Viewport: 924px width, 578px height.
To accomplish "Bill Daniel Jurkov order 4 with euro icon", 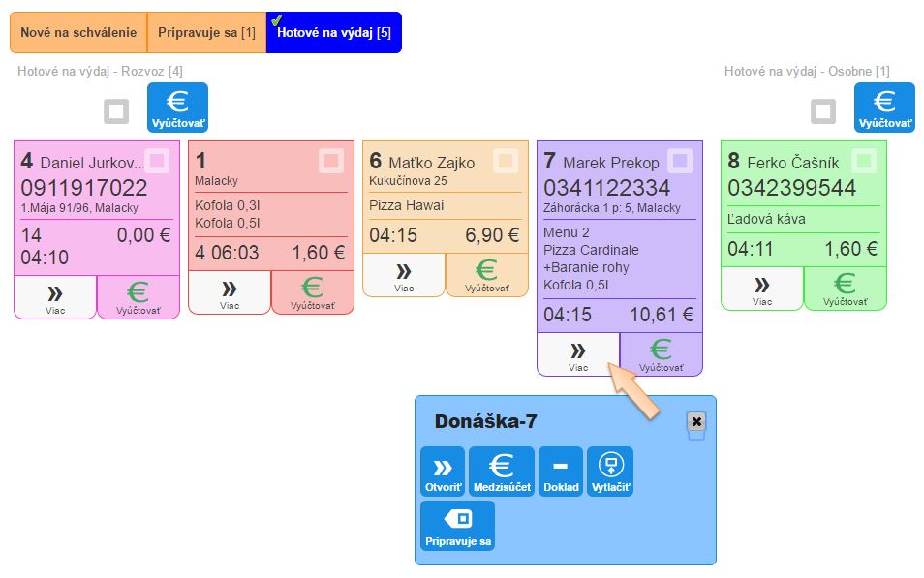I will tap(139, 297).
